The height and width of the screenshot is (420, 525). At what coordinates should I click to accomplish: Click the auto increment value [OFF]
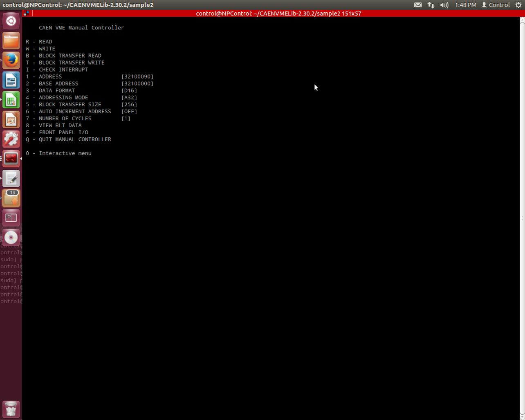(129, 111)
